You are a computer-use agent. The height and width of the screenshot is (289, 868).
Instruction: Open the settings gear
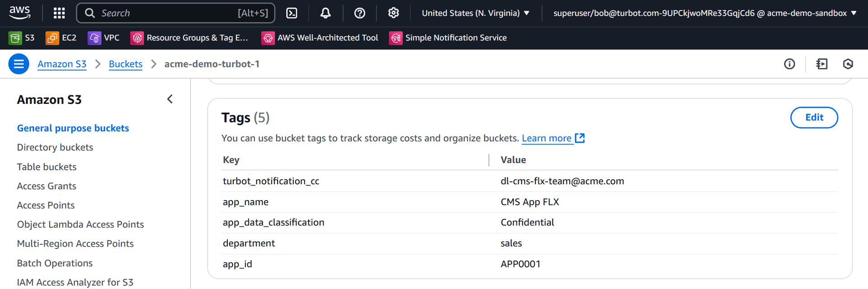(393, 13)
